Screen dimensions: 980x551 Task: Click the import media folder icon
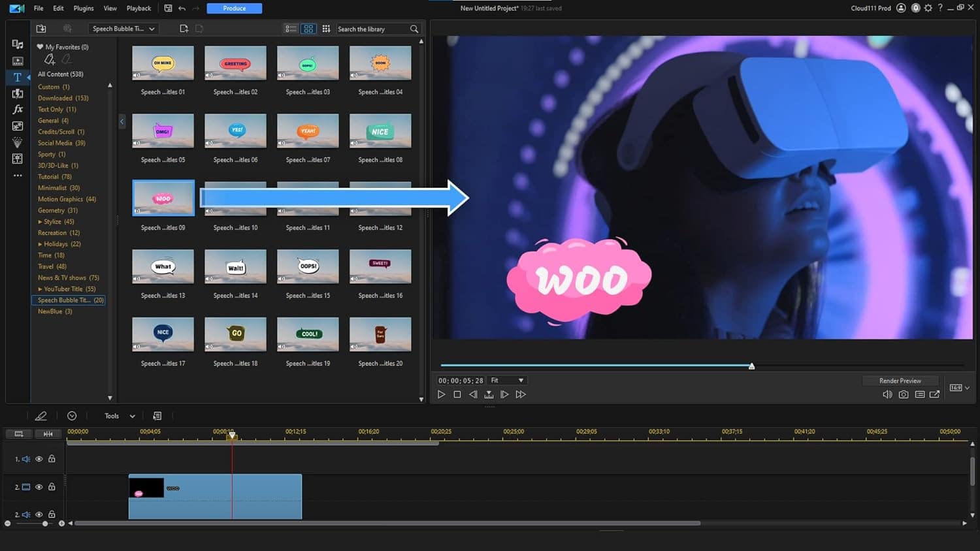tap(41, 29)
